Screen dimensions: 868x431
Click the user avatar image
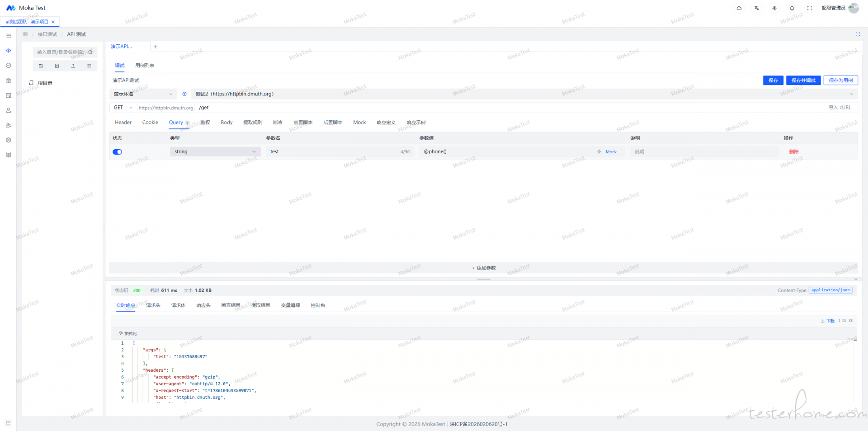[x=854, y=8]
